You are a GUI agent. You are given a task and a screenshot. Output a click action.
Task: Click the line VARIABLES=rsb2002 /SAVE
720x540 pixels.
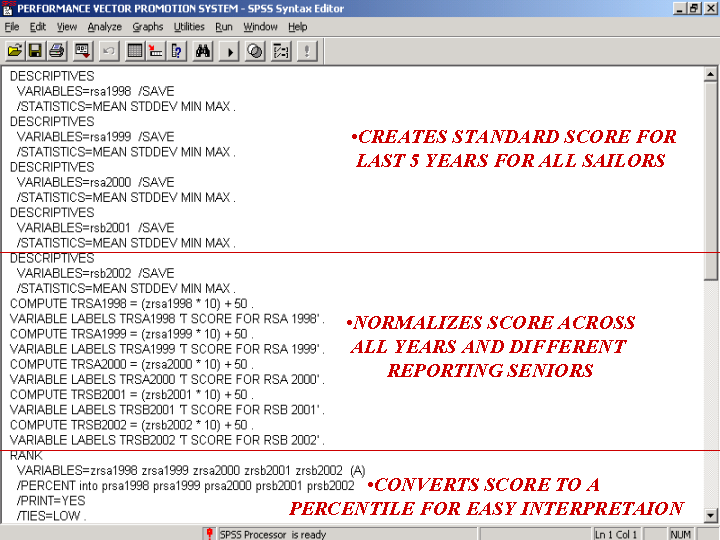click(x=96, y=273)
